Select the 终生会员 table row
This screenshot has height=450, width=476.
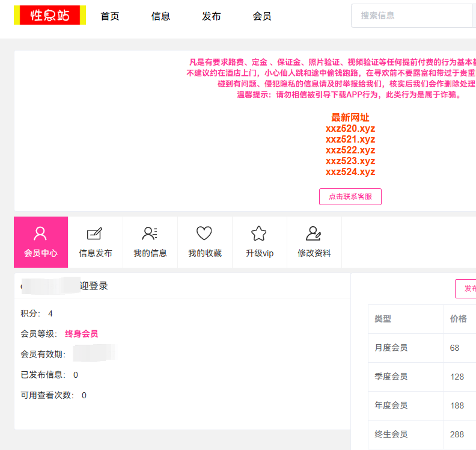tap(422, 434)
